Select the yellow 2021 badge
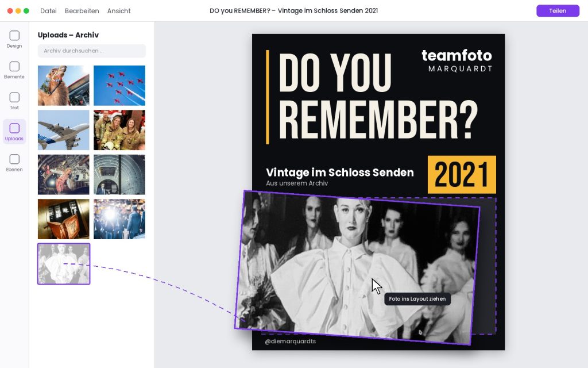This screenshot has height=368, width=588. point(462,175)
